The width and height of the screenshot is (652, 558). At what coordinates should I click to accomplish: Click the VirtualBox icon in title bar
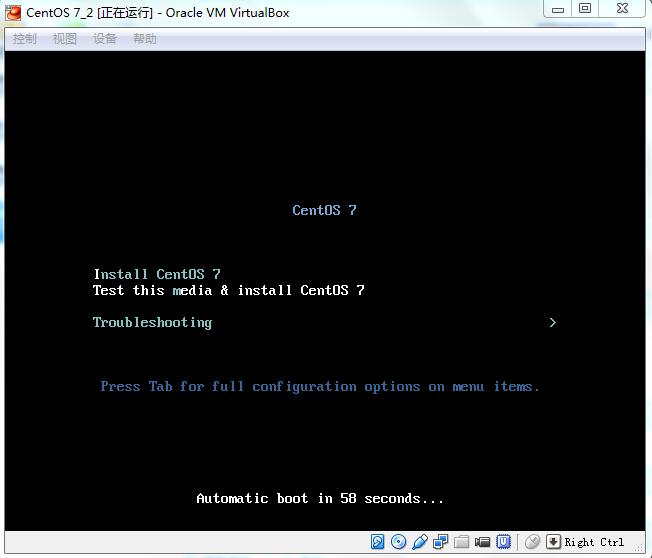click(x=13, y=12)
